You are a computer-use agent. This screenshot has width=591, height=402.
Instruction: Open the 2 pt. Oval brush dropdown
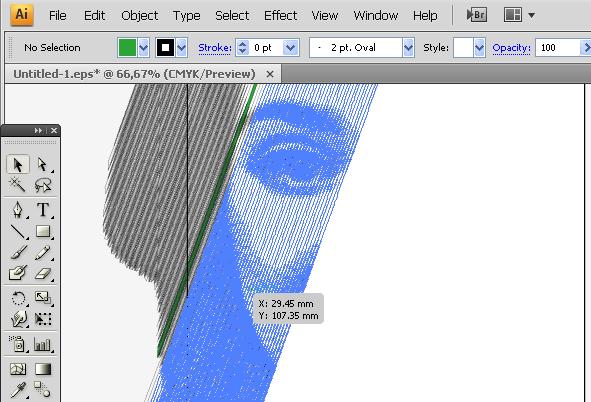408,47
